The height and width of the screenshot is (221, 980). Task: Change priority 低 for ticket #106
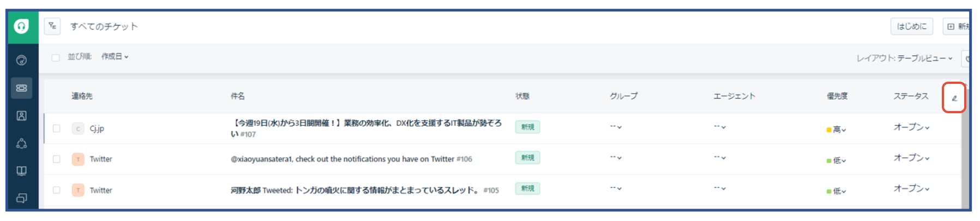click(837, 161)
